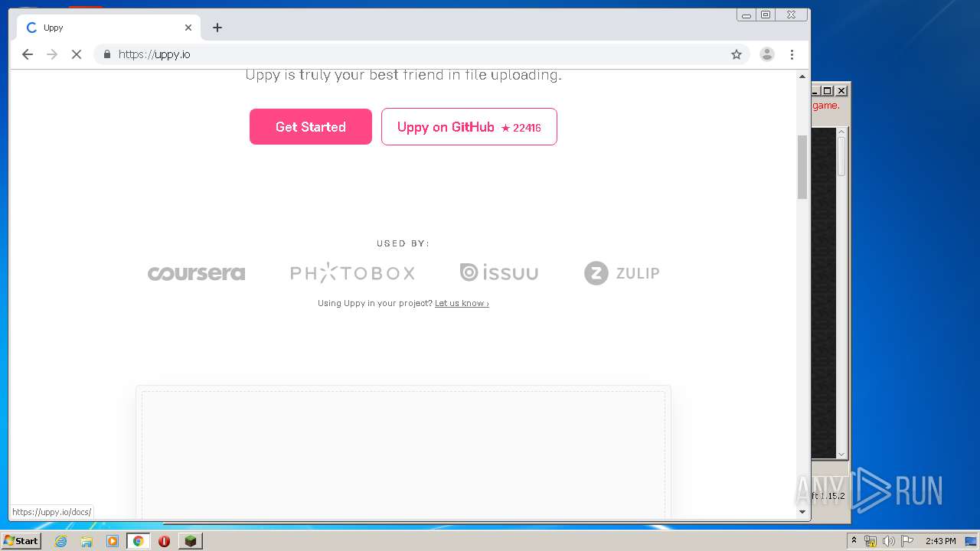Show hidden system tray icons
The height and width of the screenshot is (551, 980).
click(x=854, y=541)
